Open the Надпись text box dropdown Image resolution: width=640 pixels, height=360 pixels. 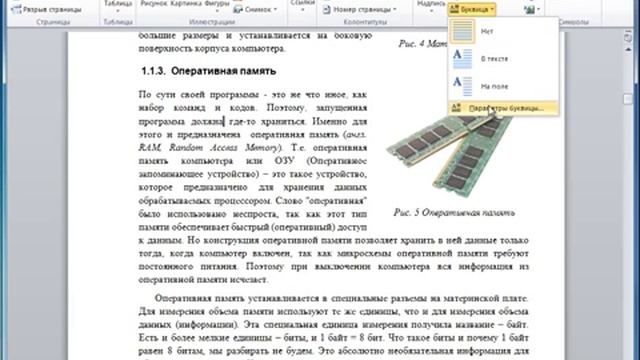431,6
